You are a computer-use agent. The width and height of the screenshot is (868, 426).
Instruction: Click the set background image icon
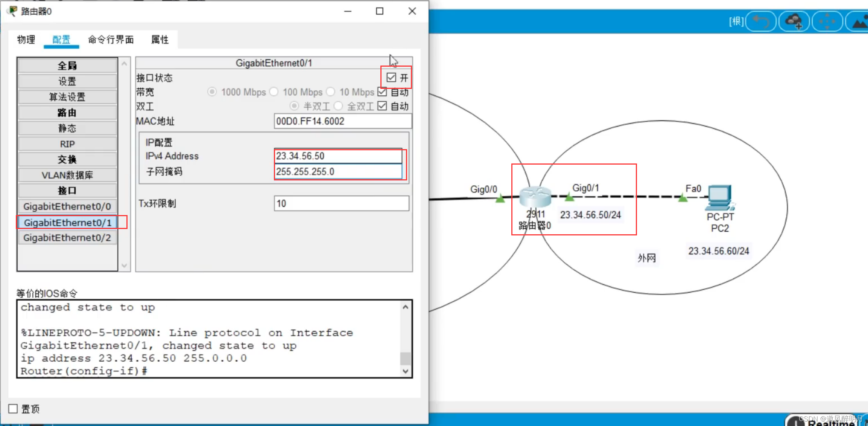click(x=859, y=23)
